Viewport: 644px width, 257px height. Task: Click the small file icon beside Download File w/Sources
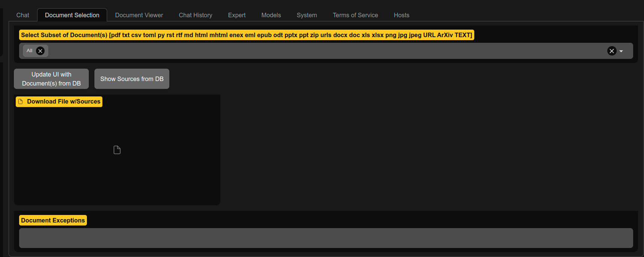(x=21, y=102)
